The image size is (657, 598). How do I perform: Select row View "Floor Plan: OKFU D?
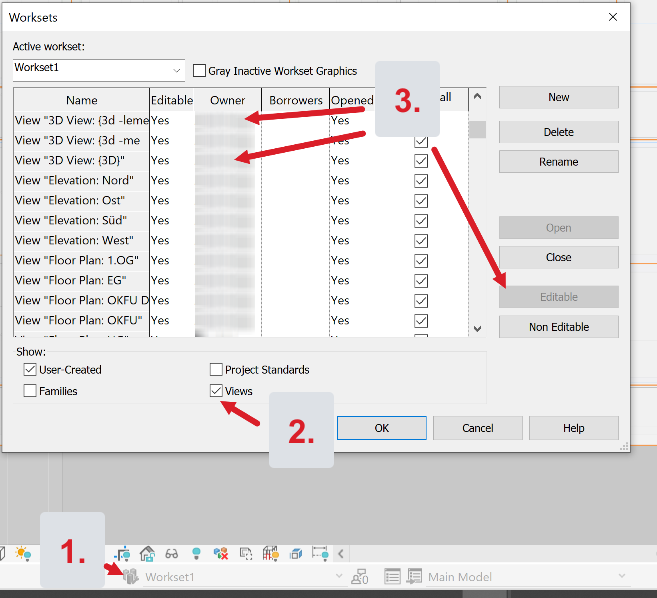click(x=82, y=300)
